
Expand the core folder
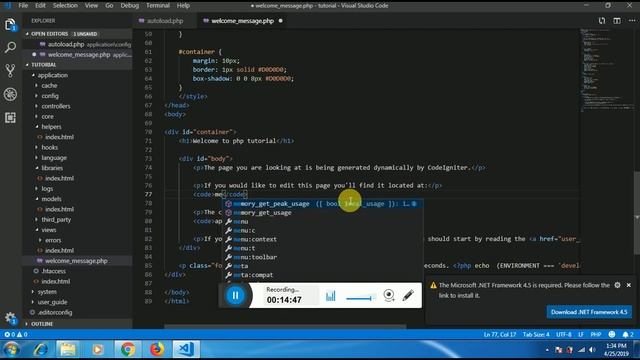tap(47, 116)
